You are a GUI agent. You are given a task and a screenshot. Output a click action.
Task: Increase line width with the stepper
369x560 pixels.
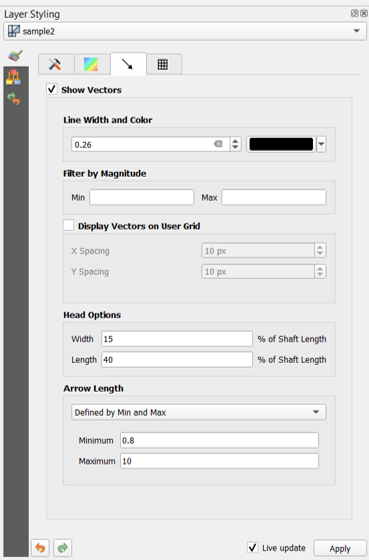tap(235, 141)
